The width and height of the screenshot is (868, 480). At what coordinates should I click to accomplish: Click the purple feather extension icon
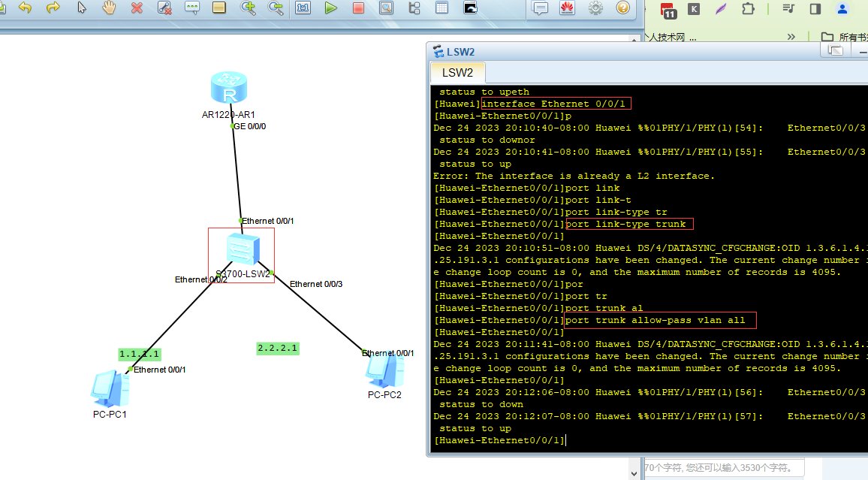coord(721,9)
